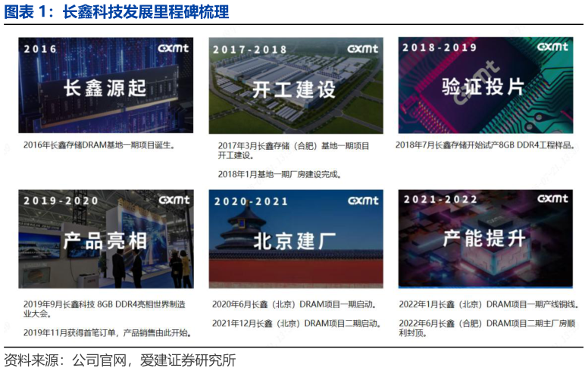The image size is (588, 371).
Task: Click the caption 2020年6月长鑫（北京）DRAM项目一期启动
Action: pyautogui.click(x=294, y=304)
